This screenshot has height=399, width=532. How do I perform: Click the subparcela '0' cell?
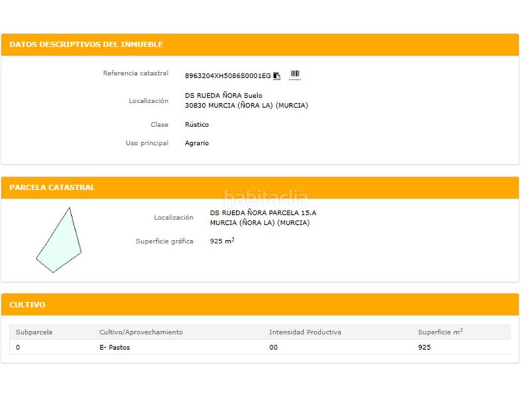click(18, 347)
